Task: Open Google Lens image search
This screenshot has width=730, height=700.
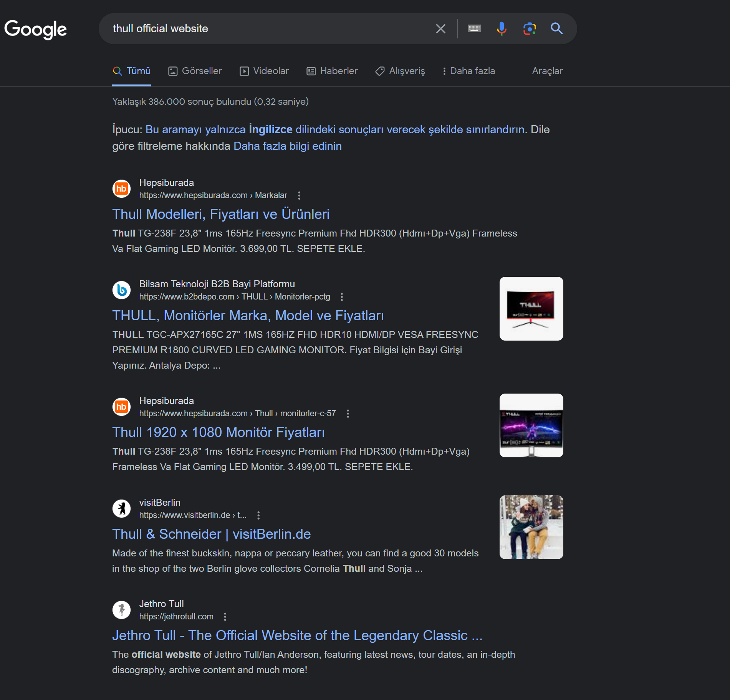Action: tap(530, 28)
